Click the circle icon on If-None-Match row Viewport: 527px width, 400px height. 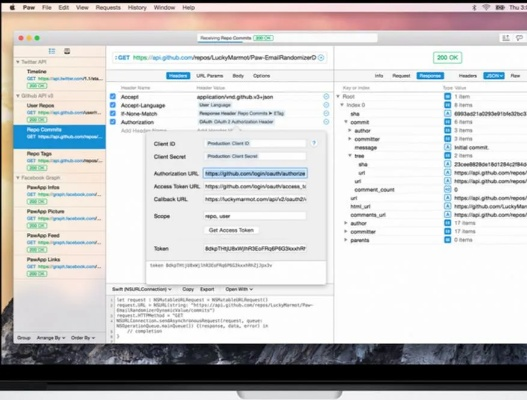click(326, 113)
